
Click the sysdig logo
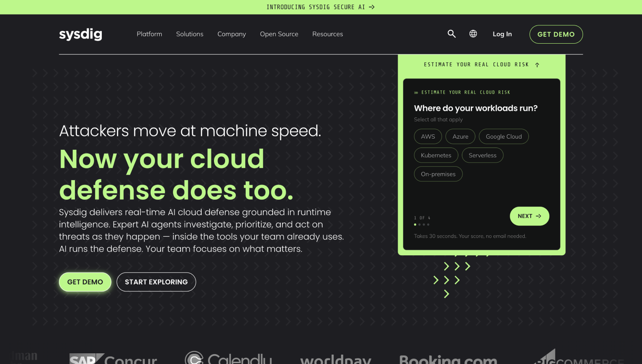(80, 34)
